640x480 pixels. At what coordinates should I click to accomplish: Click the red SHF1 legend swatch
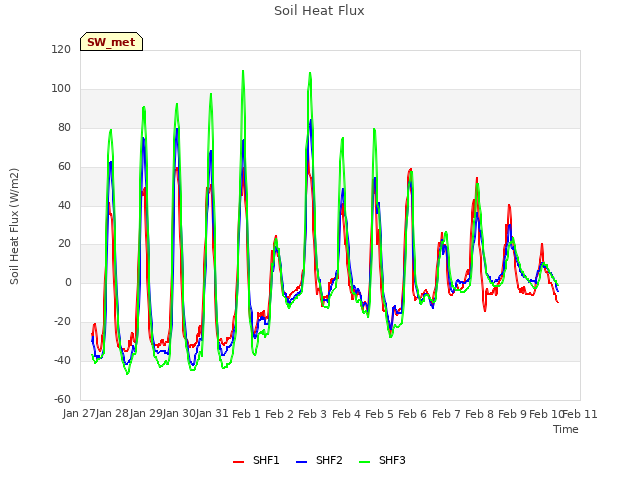(x=238, y=462)
